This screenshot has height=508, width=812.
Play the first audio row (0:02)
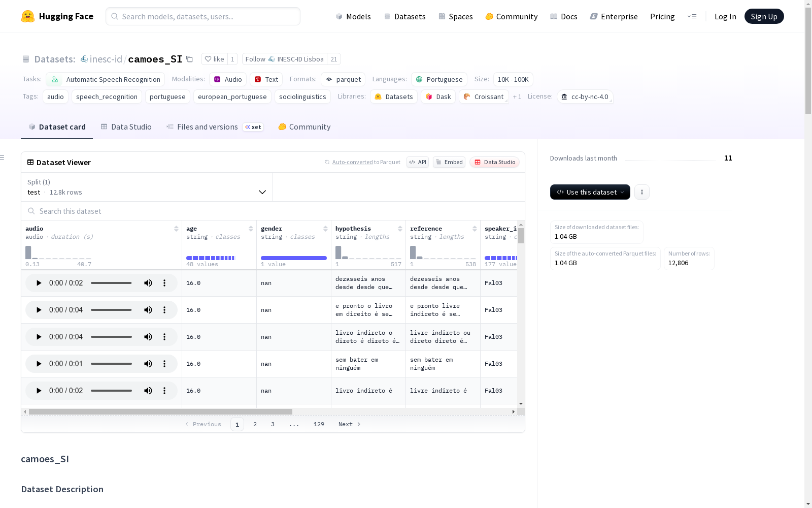pyautogui.click(x=39, y=283)
